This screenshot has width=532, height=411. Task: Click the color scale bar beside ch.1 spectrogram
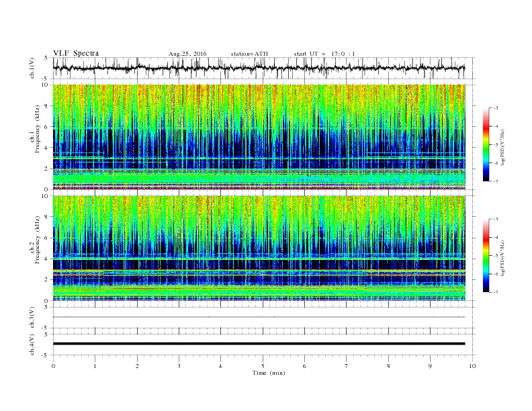coord(486,145)
